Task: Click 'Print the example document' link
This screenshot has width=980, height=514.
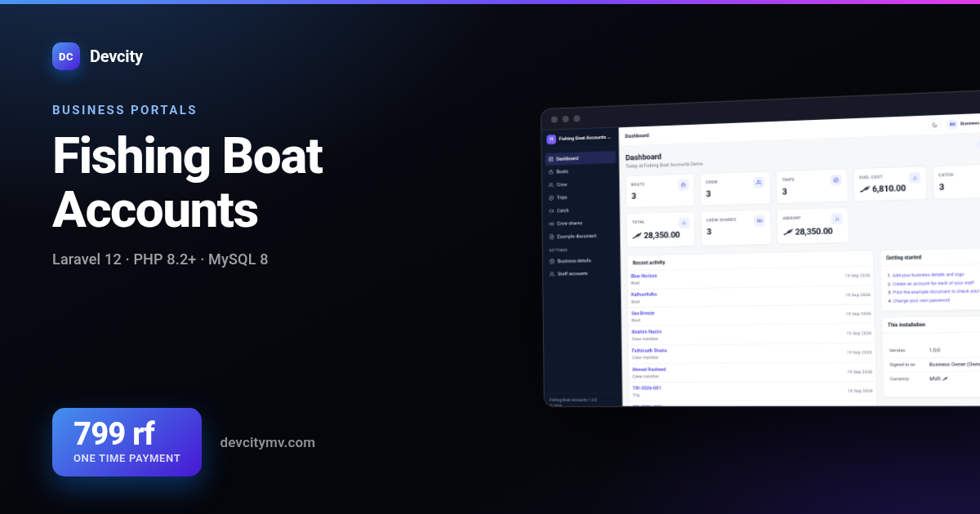Action: (935, 291)
